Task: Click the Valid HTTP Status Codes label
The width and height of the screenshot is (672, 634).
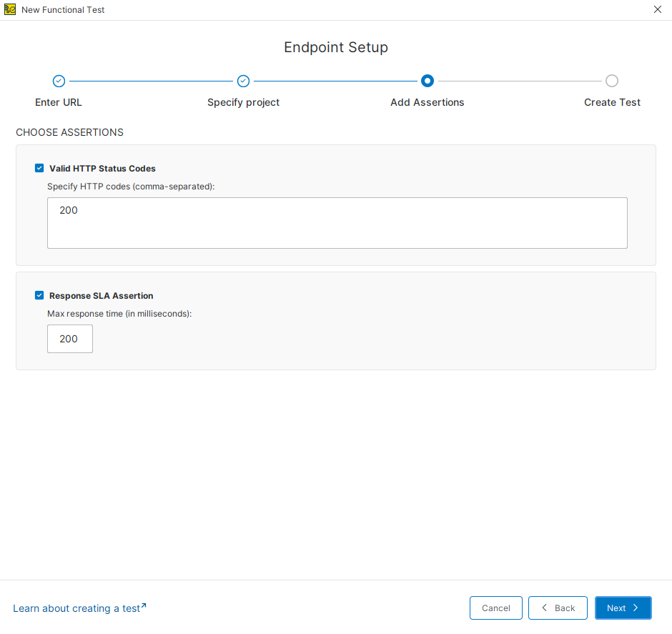Action: 102,169
